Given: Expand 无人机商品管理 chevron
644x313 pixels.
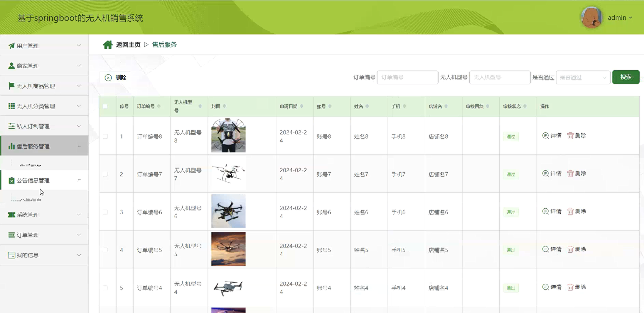Looking at the screenshot, I should [x=79, y=86].
